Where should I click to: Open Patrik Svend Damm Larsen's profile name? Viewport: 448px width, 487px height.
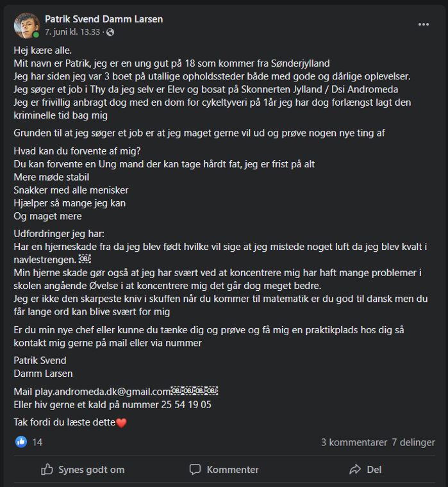click(x=104, y=19)
